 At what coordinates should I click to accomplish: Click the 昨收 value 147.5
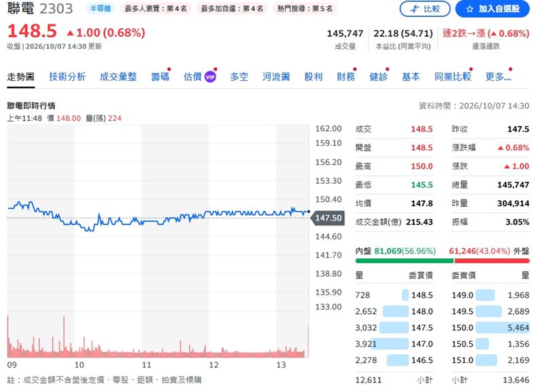click(x=518, y=129)
